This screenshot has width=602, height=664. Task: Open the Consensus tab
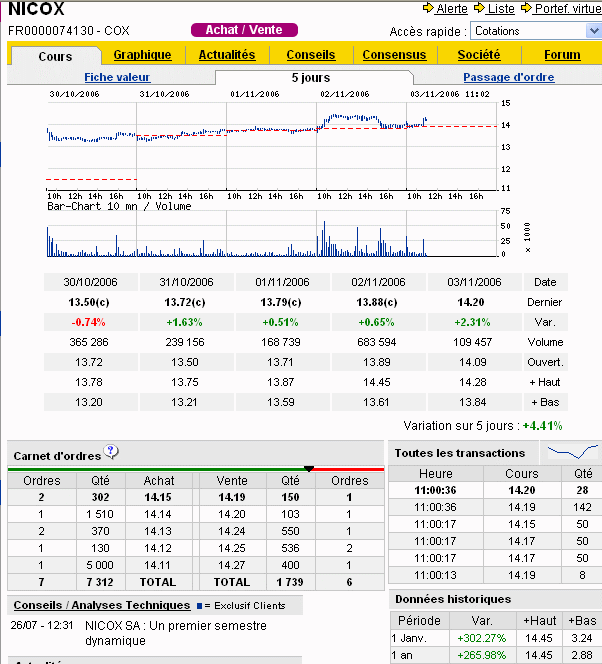tap(394, 55)
